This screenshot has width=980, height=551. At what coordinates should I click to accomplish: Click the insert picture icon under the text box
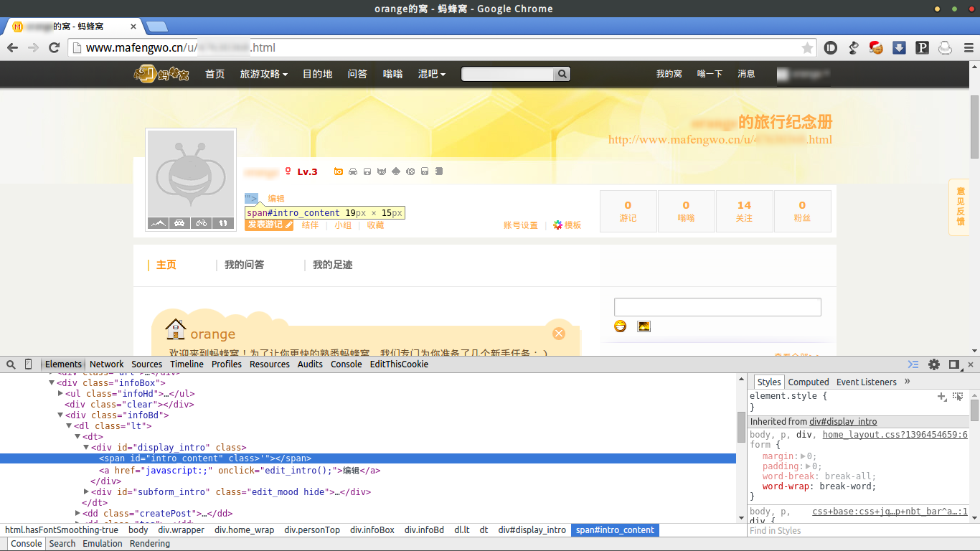[x=644, y=326]
